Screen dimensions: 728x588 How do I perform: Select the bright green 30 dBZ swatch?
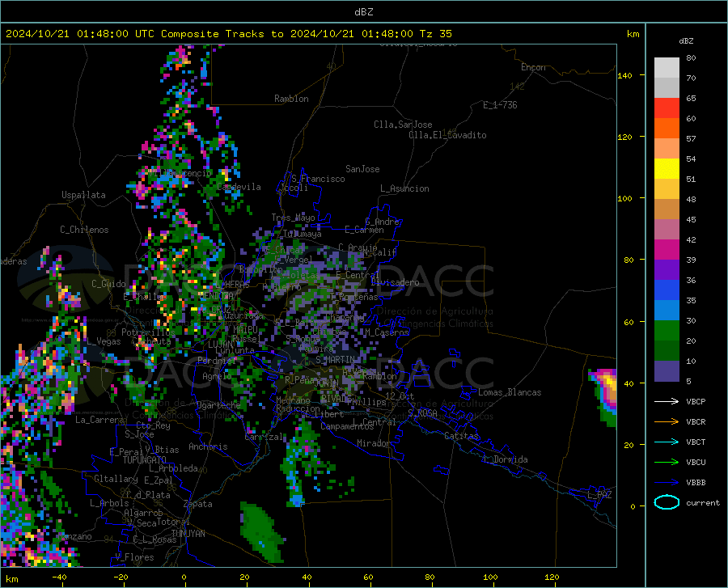click(x=667, y=331)
